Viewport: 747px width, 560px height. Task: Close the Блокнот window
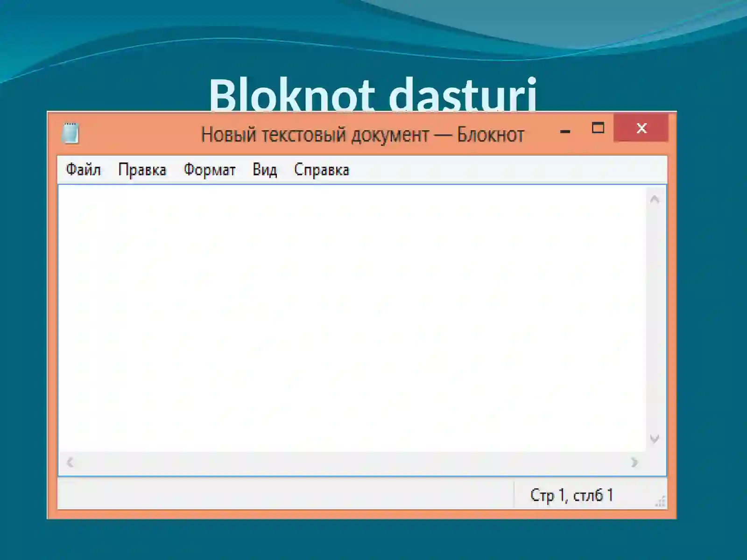pyautogui.click(x=641, y=128)
